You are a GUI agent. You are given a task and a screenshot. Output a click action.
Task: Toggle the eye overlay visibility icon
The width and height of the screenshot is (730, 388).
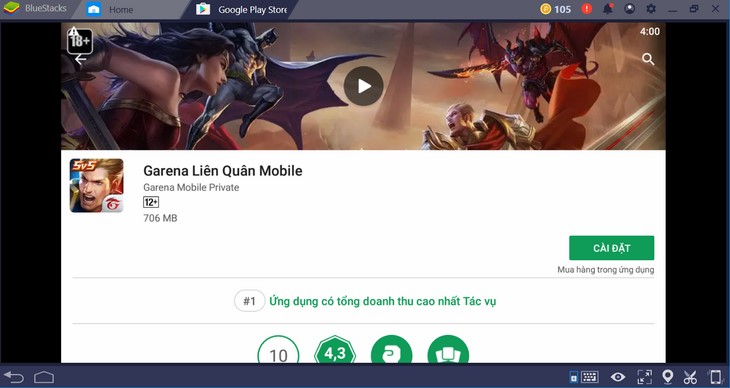pyautogui.click(x=618, y=377)
